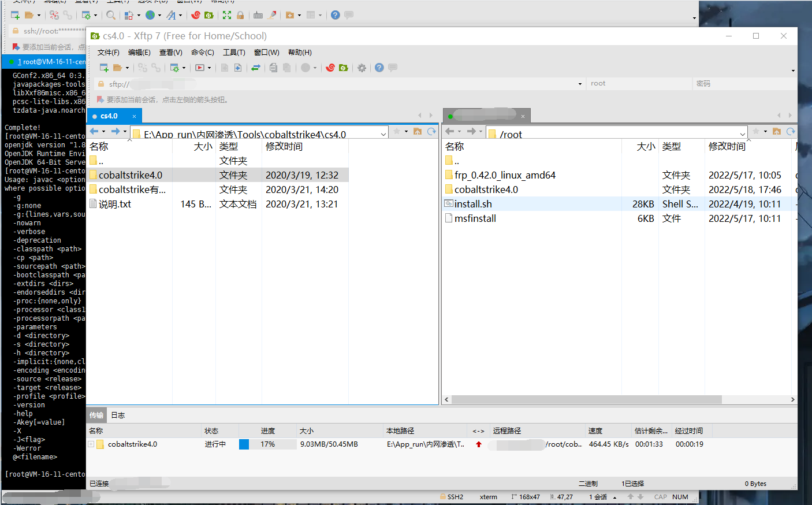The image size is (812, 505).
Task: Click the green Xftp icon in Xftp toolbar
Action: coord(343,68)
